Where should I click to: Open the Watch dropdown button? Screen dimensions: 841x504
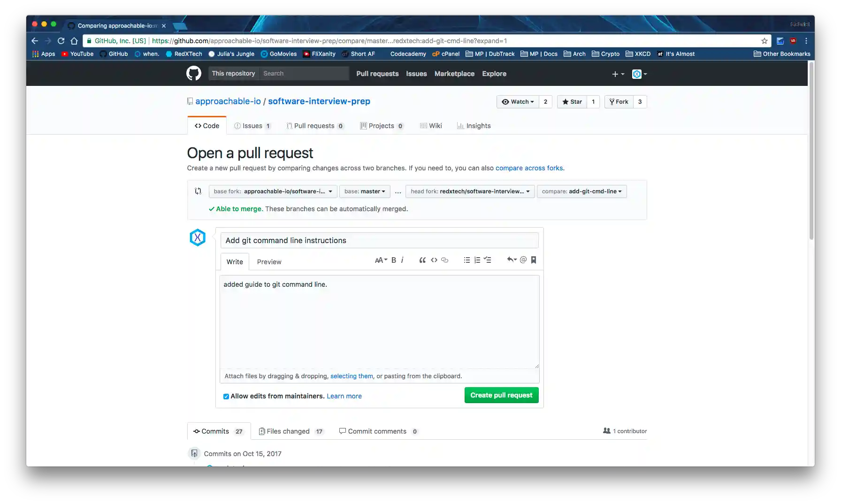pyautogui.click(x=518, y=102)
